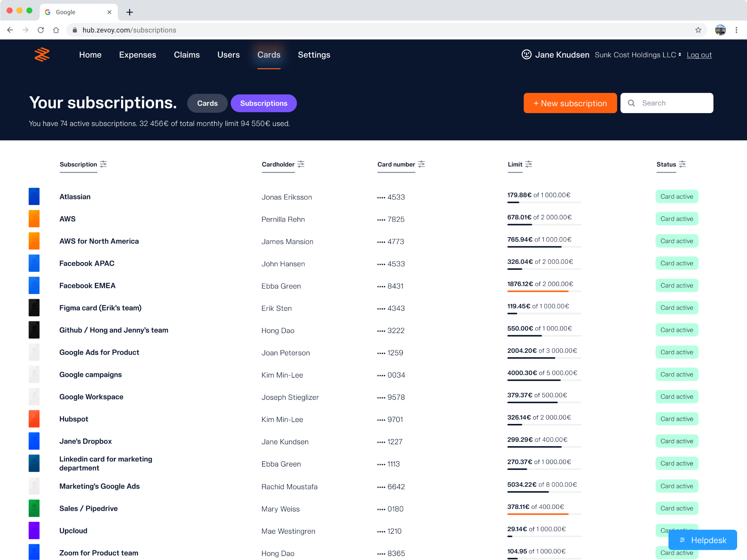The image size is (747, 560).
Task: Open the Card number column filter icon
Action: pyautogui.click(x=422, y=164)
